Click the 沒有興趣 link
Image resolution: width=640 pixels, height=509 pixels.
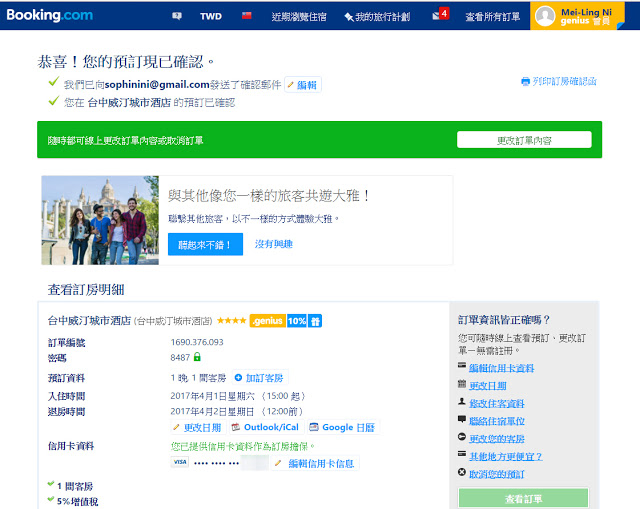274,243
